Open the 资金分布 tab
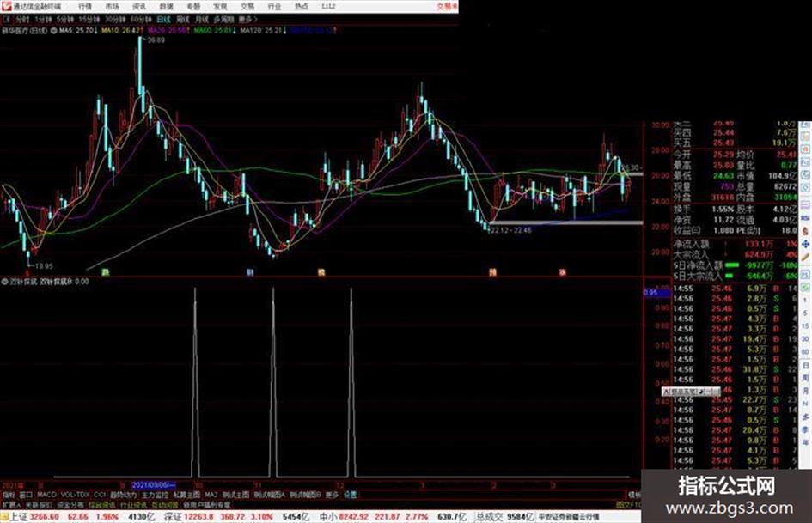The height and width of the screenshot is (523, 812). [70, 505]
